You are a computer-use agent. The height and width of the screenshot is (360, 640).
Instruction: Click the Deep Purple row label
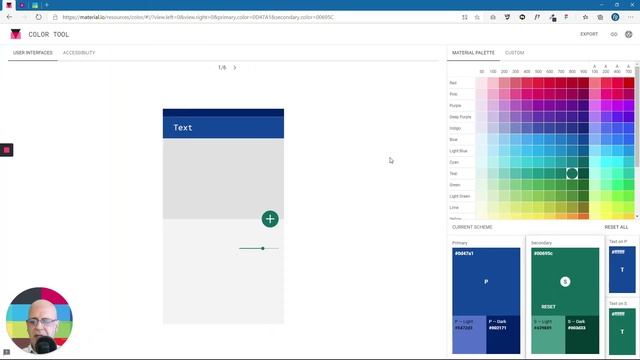coord(460,117)
